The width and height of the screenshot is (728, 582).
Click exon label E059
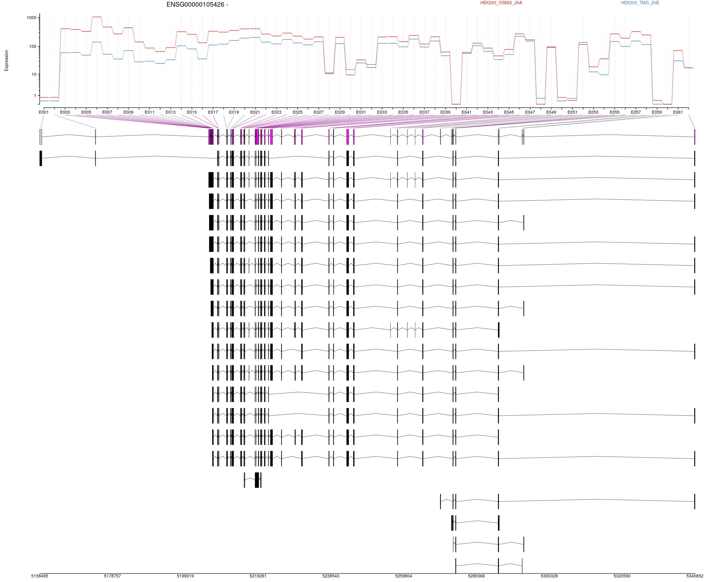coord(657,112)
